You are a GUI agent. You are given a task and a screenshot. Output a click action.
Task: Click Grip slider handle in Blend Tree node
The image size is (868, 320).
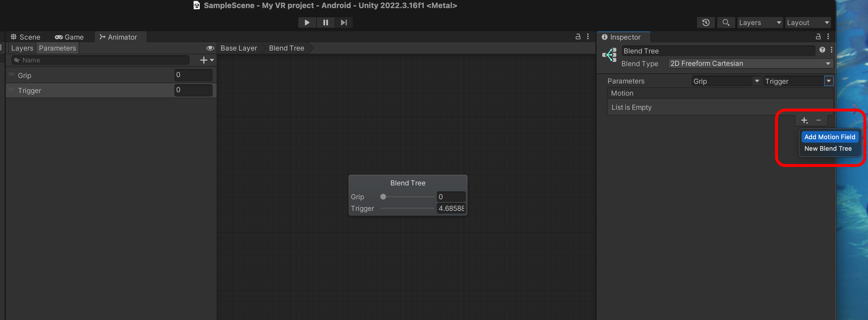coord(383,197)
